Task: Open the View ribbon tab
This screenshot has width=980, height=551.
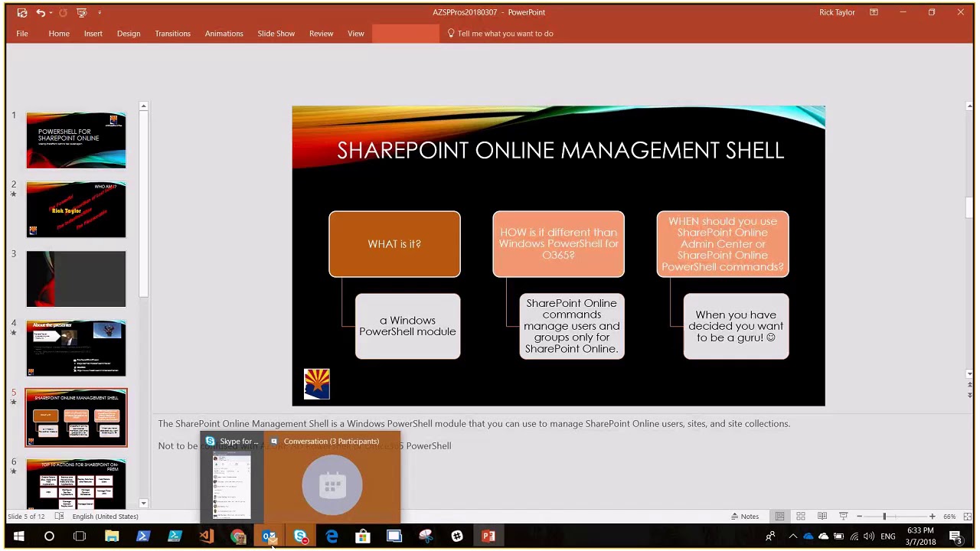Action: 356,34
